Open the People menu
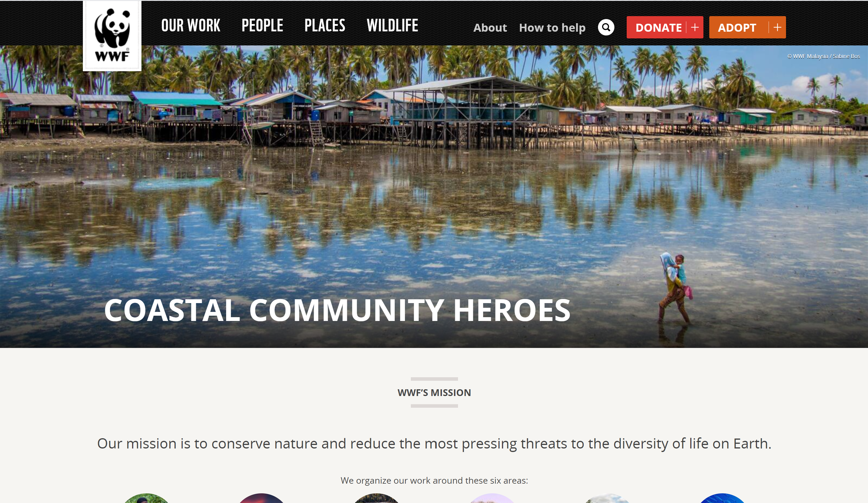The width and height of the screenshot is (868, 503). (x=262, y=26)
